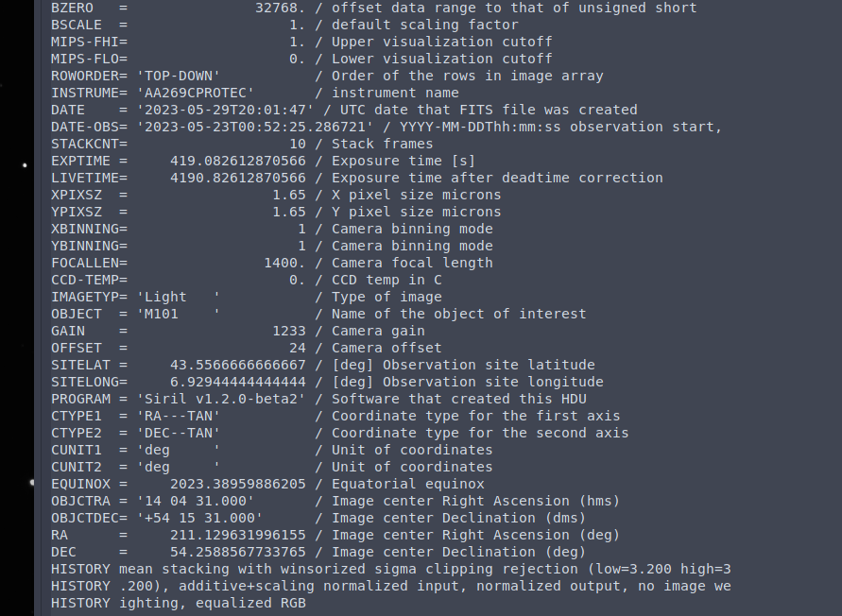The image size is (842, 616).
Task: Click the INSTRUME 'AA269CPROTEC' value
Action: pyautogui.click(x=196, y=93)
